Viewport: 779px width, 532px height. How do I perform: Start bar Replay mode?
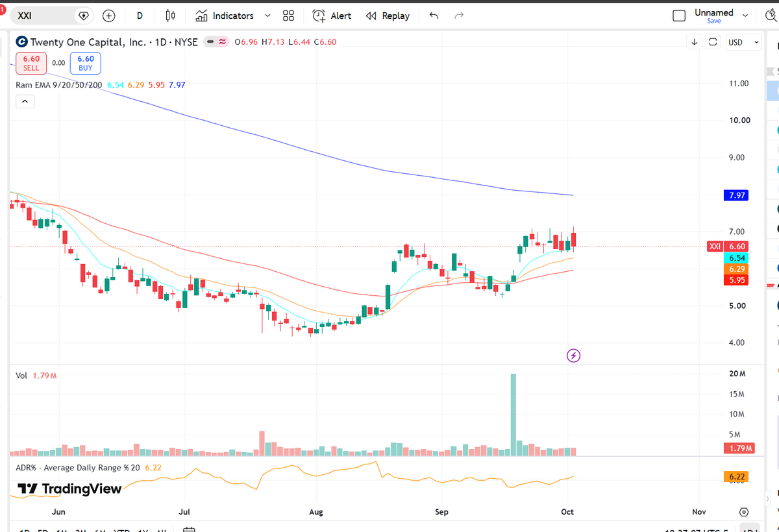pyautogui.click(x=388, y=16)
